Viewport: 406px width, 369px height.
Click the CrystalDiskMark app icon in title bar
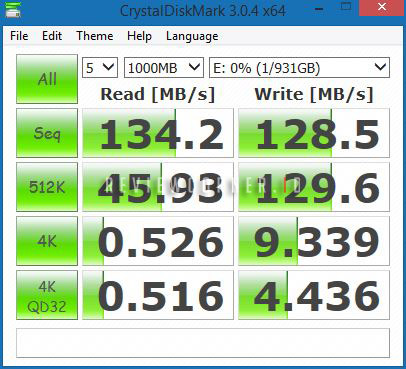pyautogui.click(x=13, y=9)
